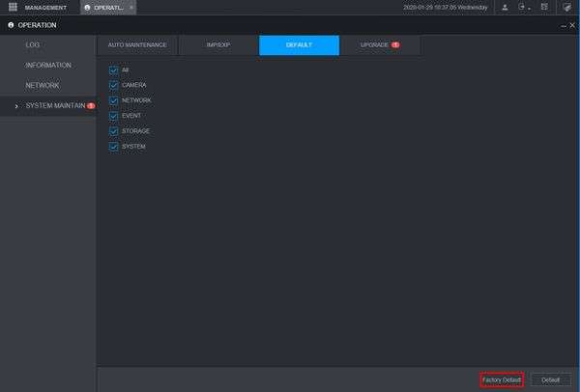Uncheck the System checkbox
Viewport: 580px width, 392px height.
click(x=113, y=147)
